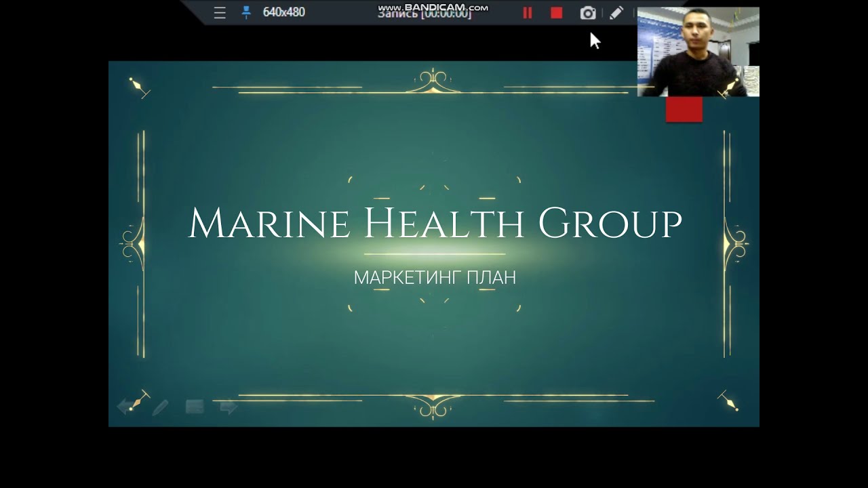This screenshot has width=868, height=488.
Task: Open the Bandicam hamburger menu
Action: coord(220,13)
